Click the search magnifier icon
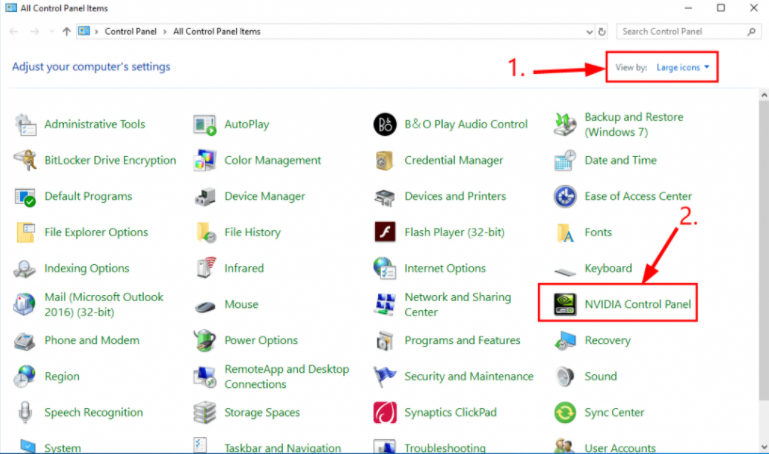Viewport: 769px width, 454px height. [x=751, y=32]
